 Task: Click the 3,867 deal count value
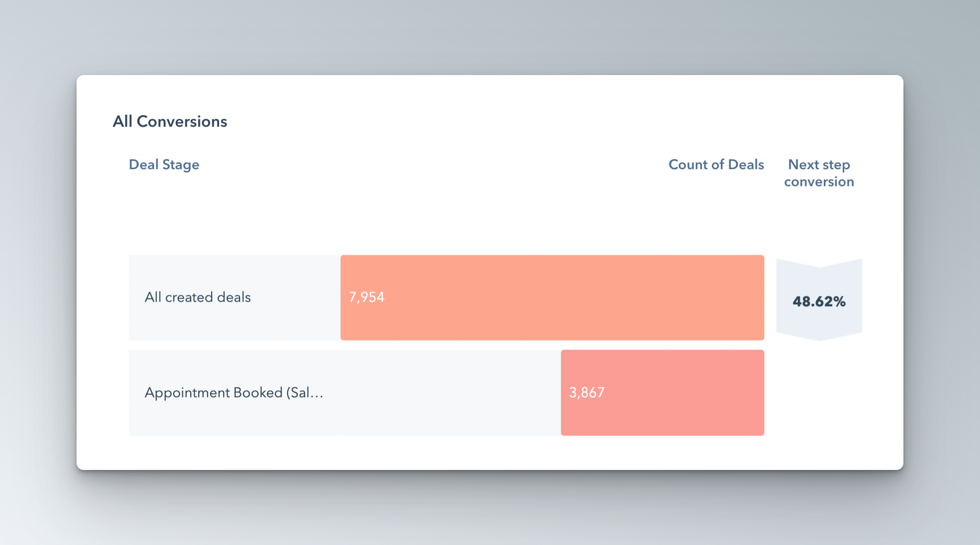pyautogui.click(x=587, y=392)
